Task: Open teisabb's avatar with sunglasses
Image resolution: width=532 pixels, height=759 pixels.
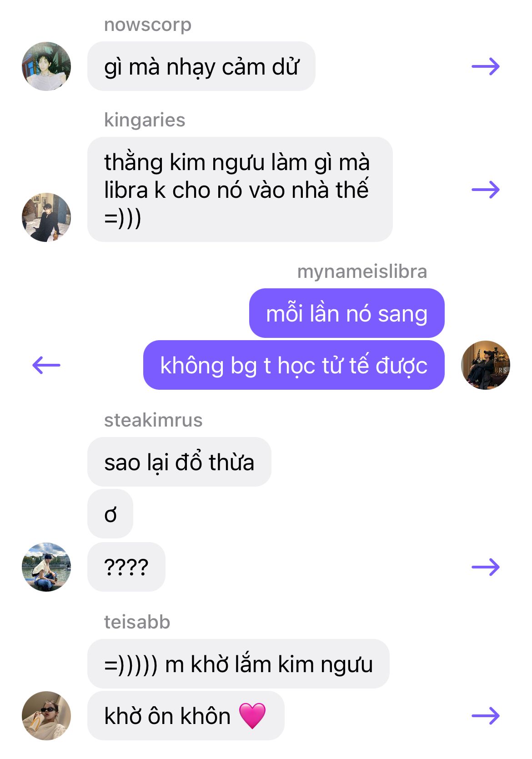Action: tap(46, 716)
